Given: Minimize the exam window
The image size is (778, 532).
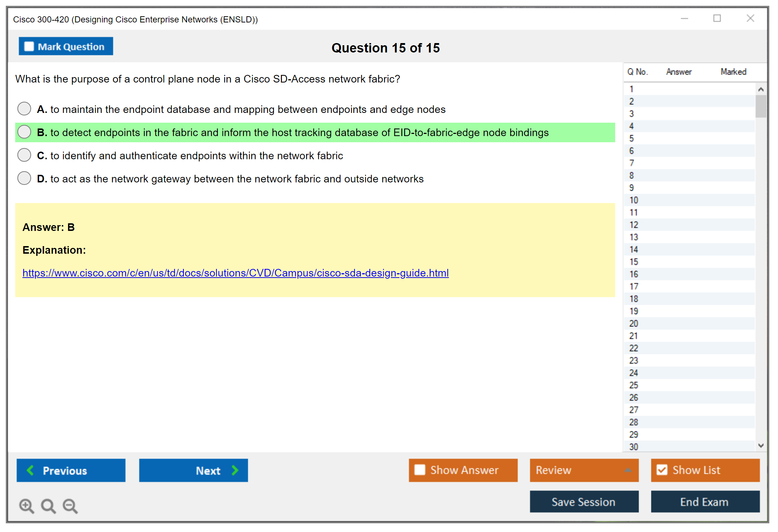Looking at the screenshot, I should (684, 18).
